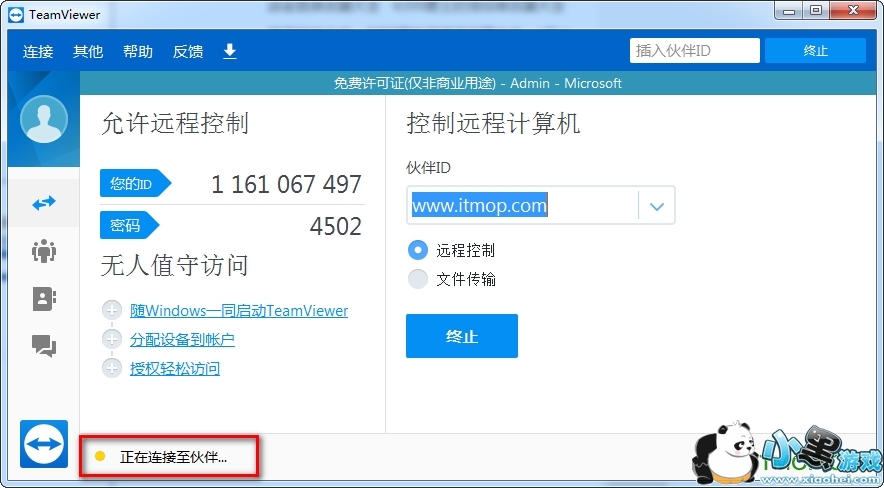Click the TeamViewer title bar app icon
Viewport: 884px width, 488px height.
[x=16, y=14]
